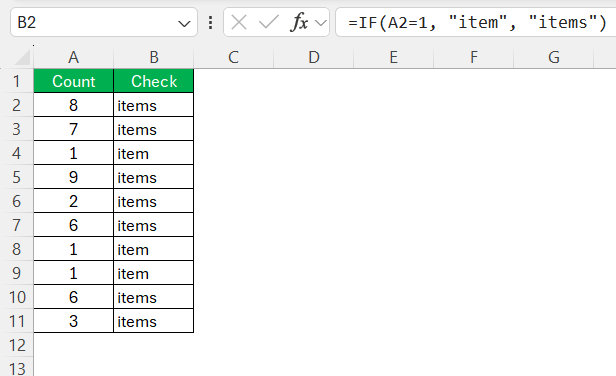Select row 10 header
The width and height of the screenshot is (616, 376).
coord(16,297)
